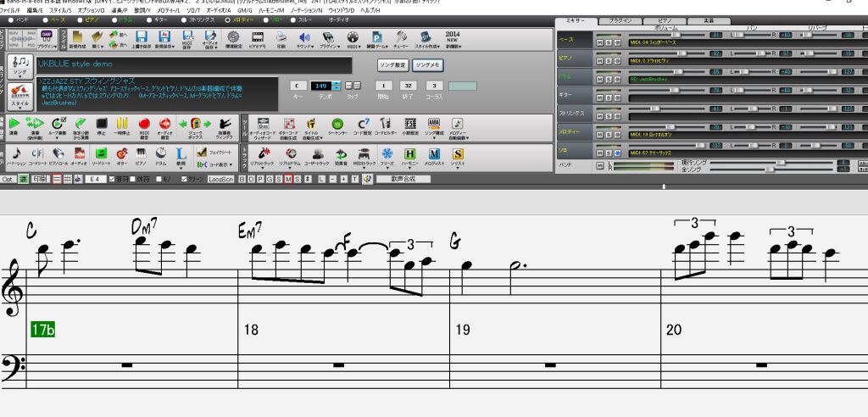This screenshot has width=868, height=417.
Task: Open the ファイル/F menu
Action: pos(11,9)
